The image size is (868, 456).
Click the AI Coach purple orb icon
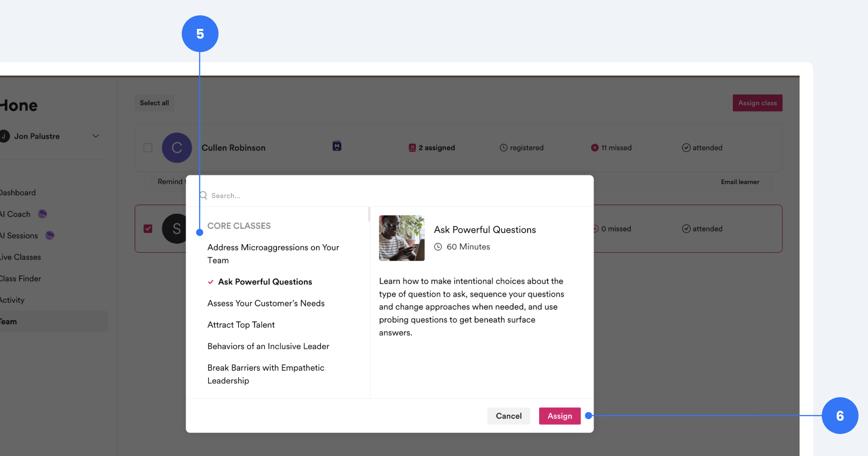43,214
